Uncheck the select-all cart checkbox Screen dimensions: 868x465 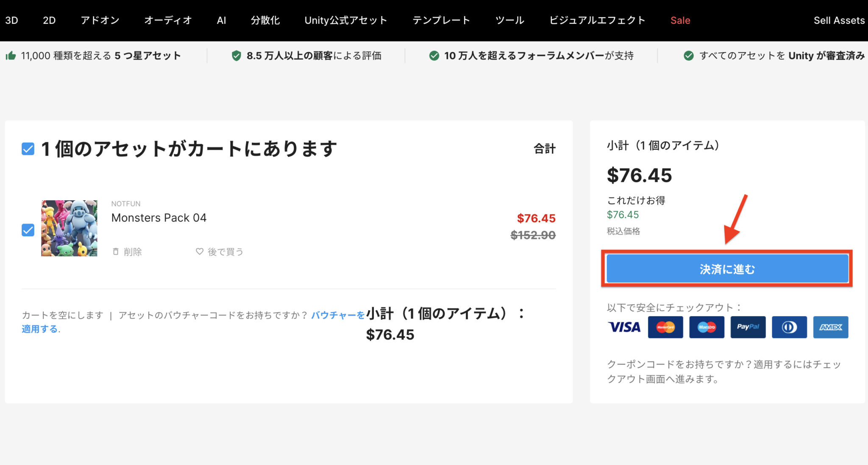[x=28, y=148]
